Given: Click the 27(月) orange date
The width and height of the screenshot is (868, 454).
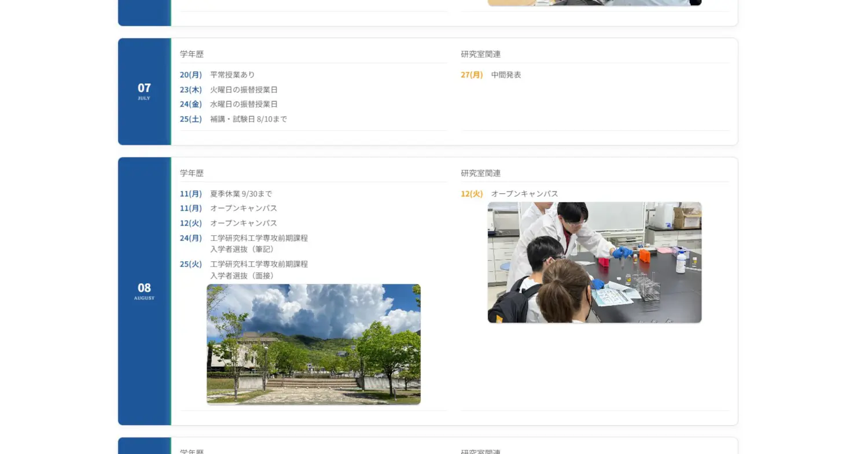Looking at the screenshot, I should coord(472,75).
